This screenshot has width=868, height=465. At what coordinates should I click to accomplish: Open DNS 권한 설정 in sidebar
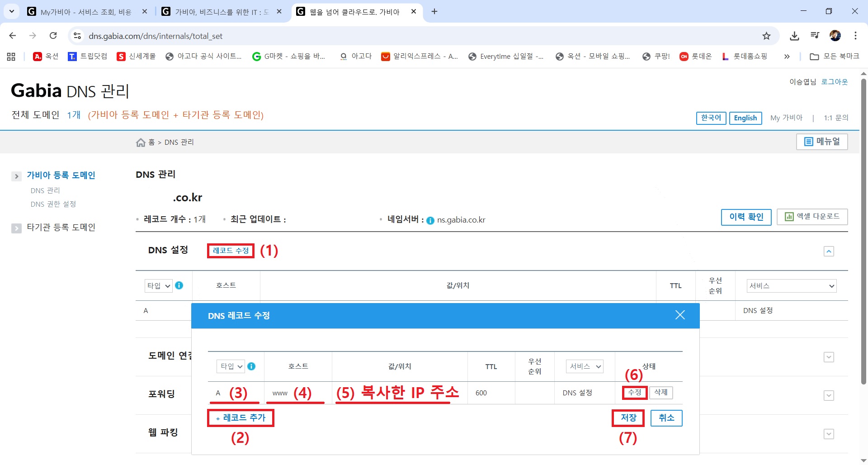point(53,204)
